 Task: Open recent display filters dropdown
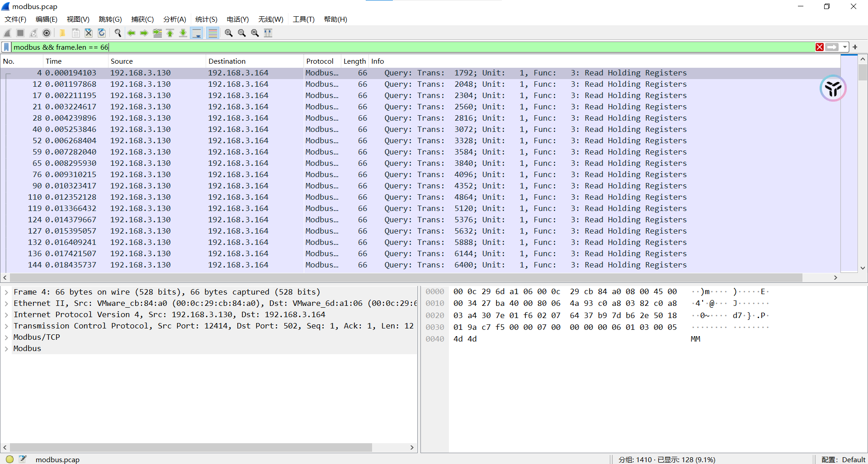[x=844, y=47]
